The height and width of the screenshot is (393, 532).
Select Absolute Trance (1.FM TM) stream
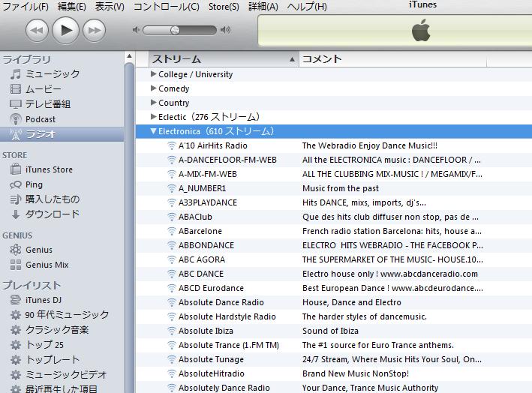click(x=229, y=345)
